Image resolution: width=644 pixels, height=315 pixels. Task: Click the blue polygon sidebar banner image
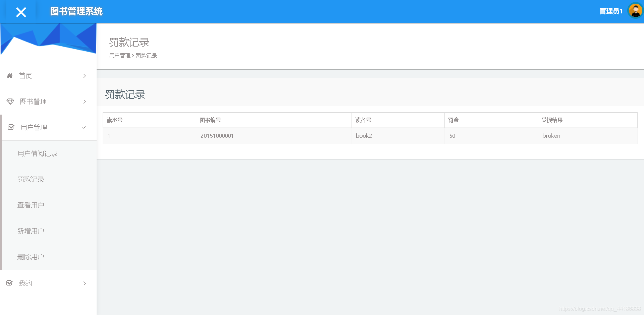(x=48, y=39)
